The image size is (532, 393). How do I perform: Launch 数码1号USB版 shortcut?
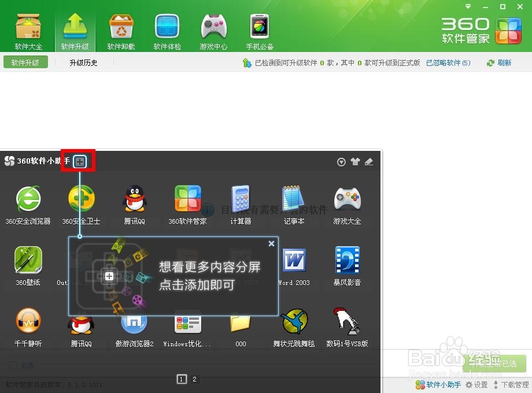(347, 328)
